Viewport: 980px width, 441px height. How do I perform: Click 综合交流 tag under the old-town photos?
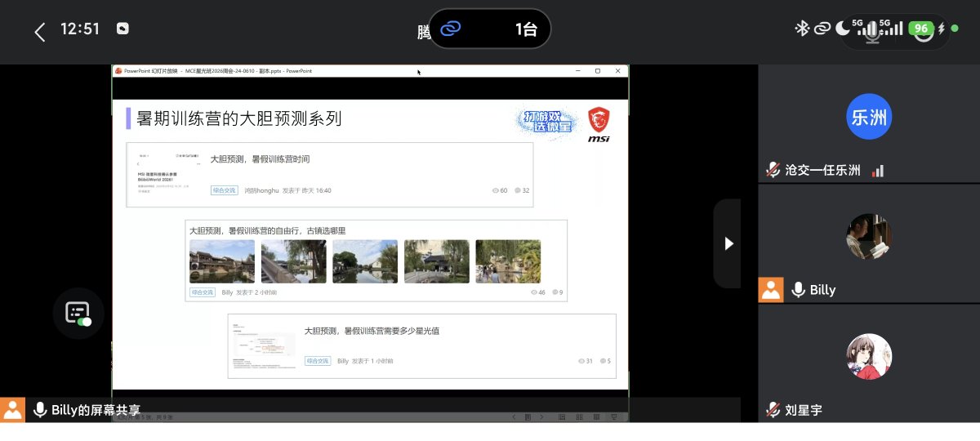click(202, 292)
